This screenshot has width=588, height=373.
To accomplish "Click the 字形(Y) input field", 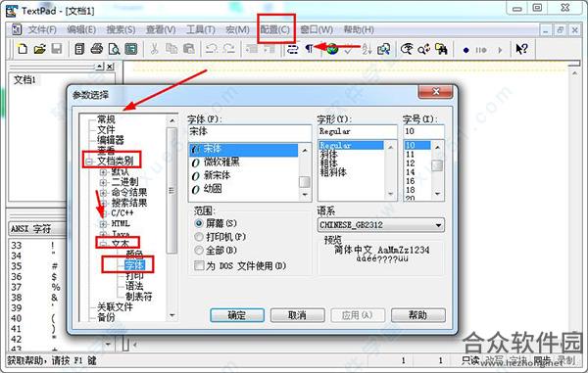I will (x=357, y=131).
